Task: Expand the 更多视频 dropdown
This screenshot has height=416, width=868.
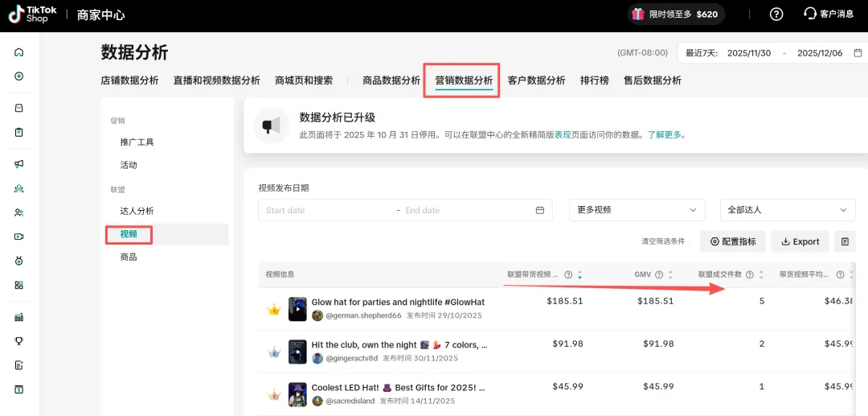Action: 637,210
